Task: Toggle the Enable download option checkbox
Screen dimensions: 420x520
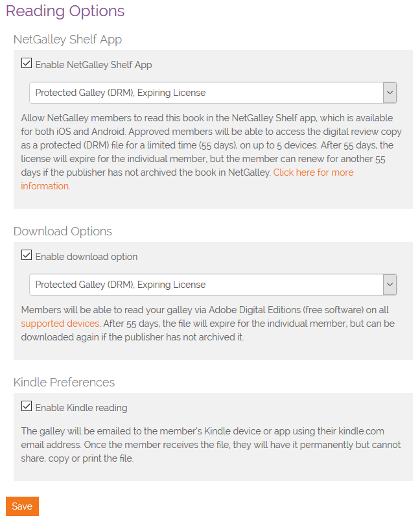Action: pyautogui.click(x=27, y=255)
